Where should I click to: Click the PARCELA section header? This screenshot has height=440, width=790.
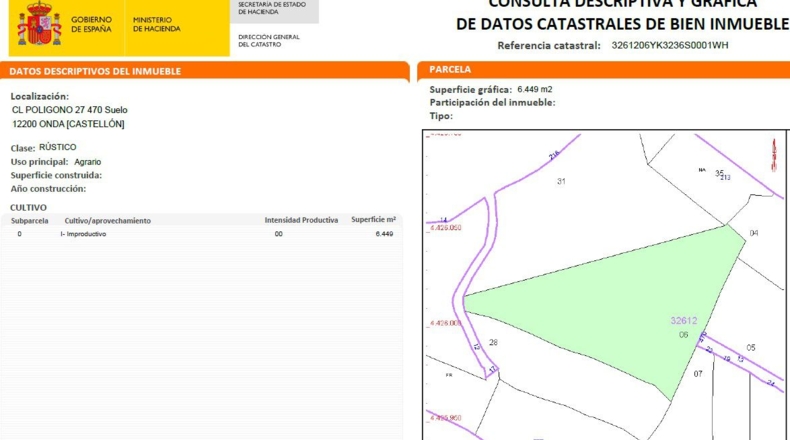pos(450,70)
